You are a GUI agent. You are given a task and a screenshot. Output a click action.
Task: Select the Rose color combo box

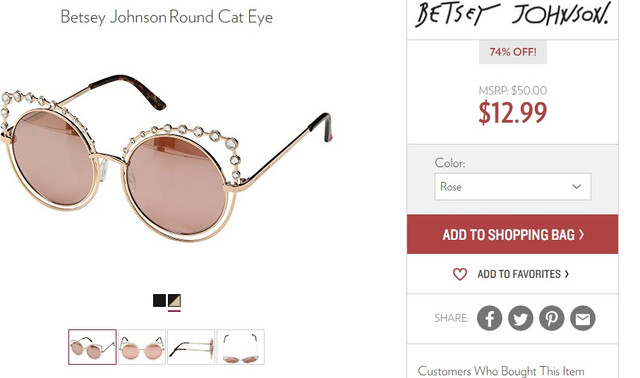tap(513, 187)
